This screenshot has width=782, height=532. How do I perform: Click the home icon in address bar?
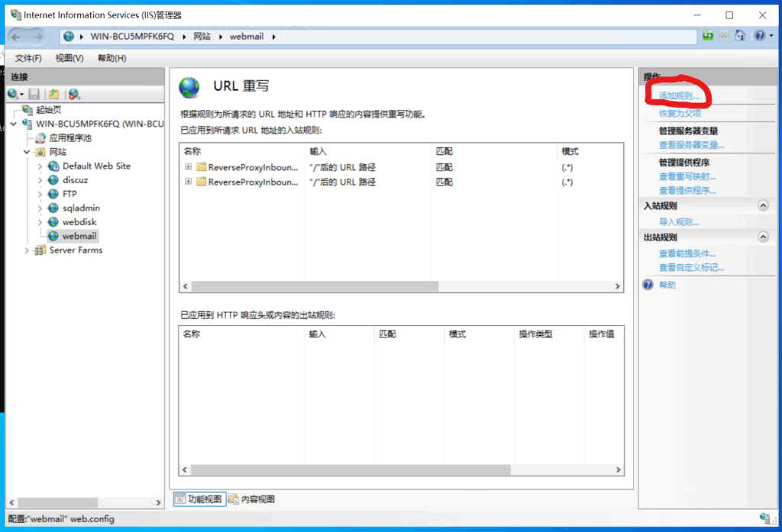(x=740, y=36)
